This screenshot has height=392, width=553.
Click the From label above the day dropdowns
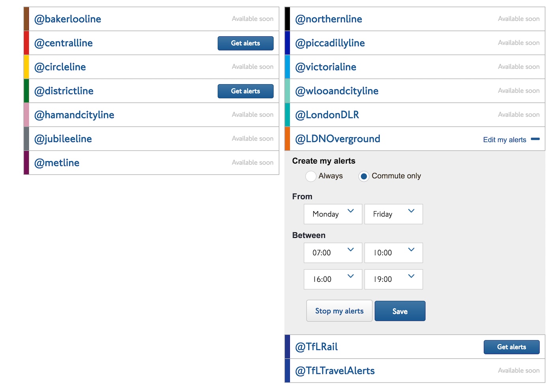[x=302, y=196]
